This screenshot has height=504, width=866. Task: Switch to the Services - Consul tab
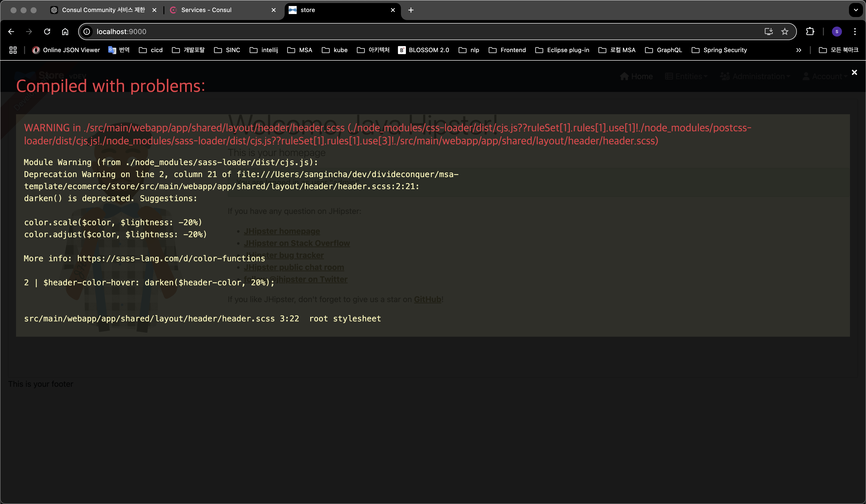tap(206, 10)
